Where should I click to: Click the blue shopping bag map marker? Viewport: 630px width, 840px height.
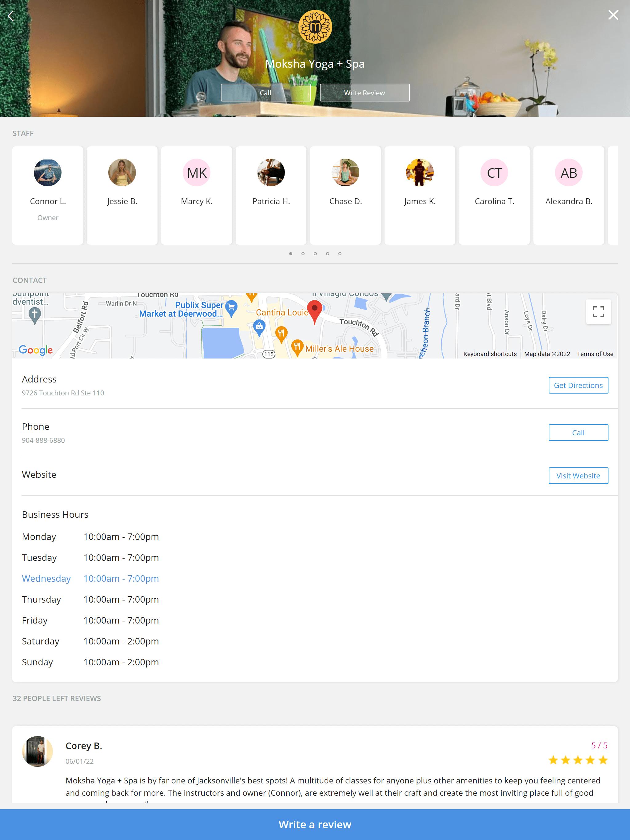coord(259,328)
